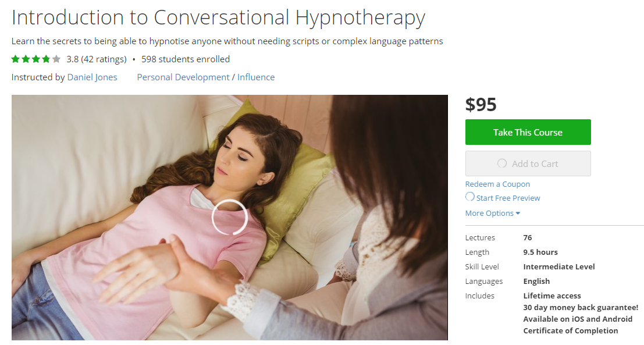The width and height of the screenshot is (644, 345).
Task: Open the Personal Development category
Action: coord(183,77)
